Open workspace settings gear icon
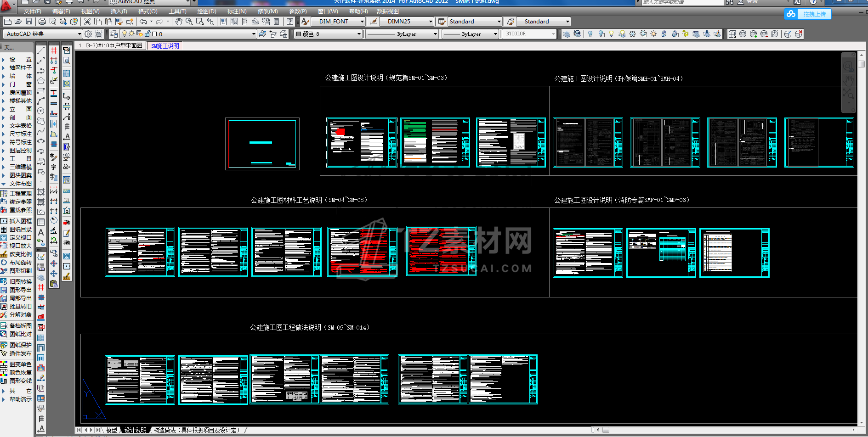Screen dimensions: 868x437 tap(88, 34)
